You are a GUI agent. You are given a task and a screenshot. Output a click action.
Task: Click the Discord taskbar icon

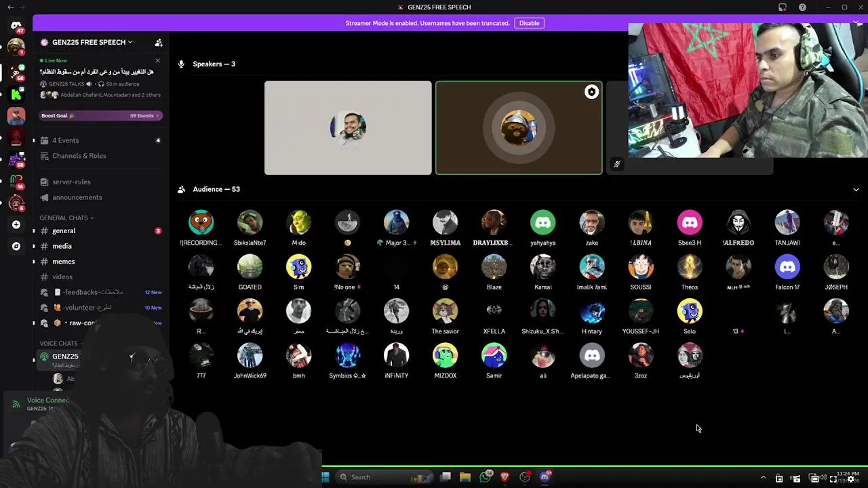[545, 477]
